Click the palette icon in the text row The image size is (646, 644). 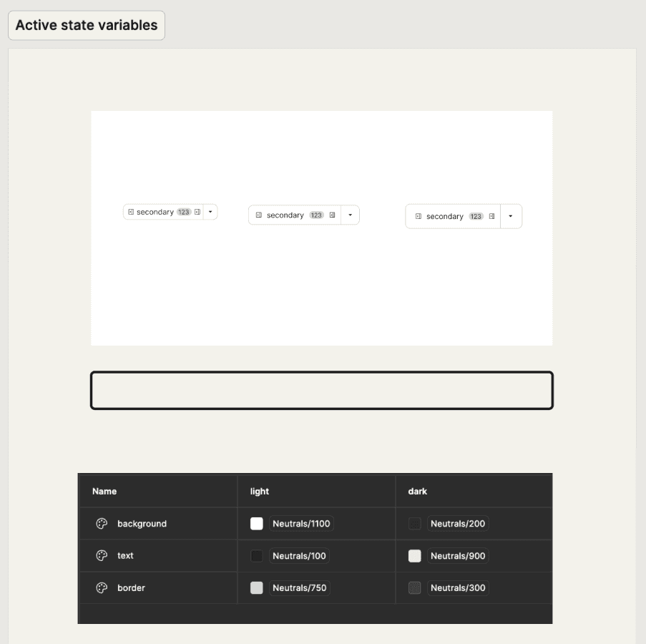(102, 555)
